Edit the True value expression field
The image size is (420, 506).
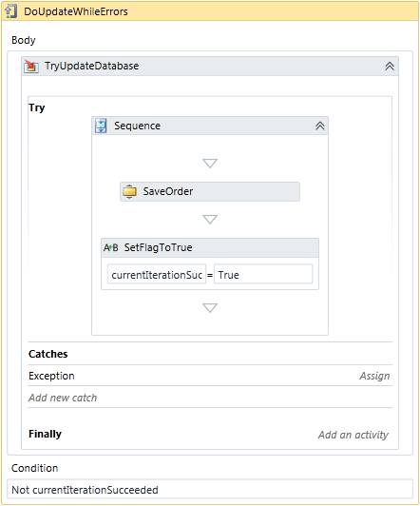[263, 275]
